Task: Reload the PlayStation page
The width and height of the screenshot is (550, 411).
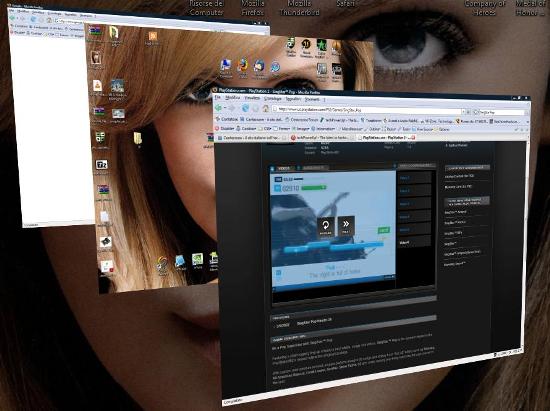Action: (x=246, y=108)
